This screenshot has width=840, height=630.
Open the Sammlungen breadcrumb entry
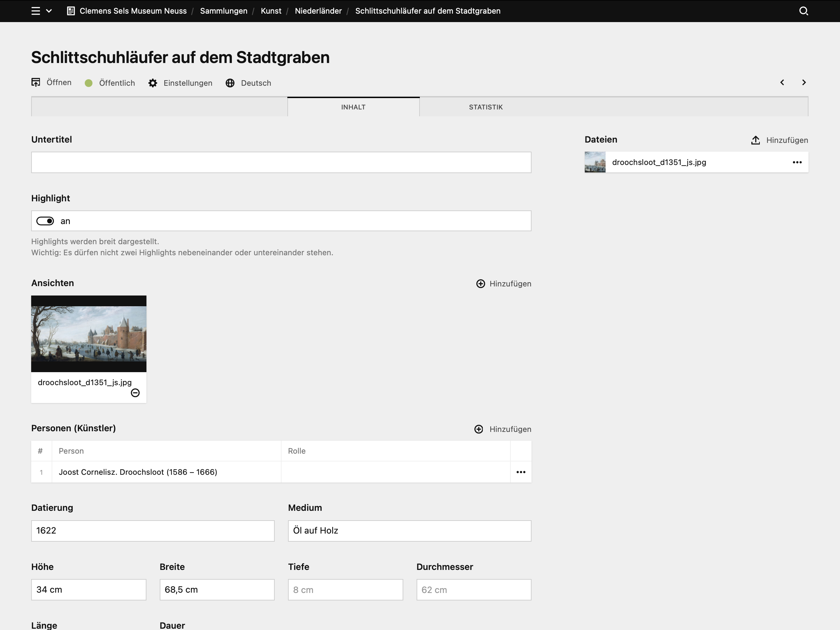(x=224, y=11)
